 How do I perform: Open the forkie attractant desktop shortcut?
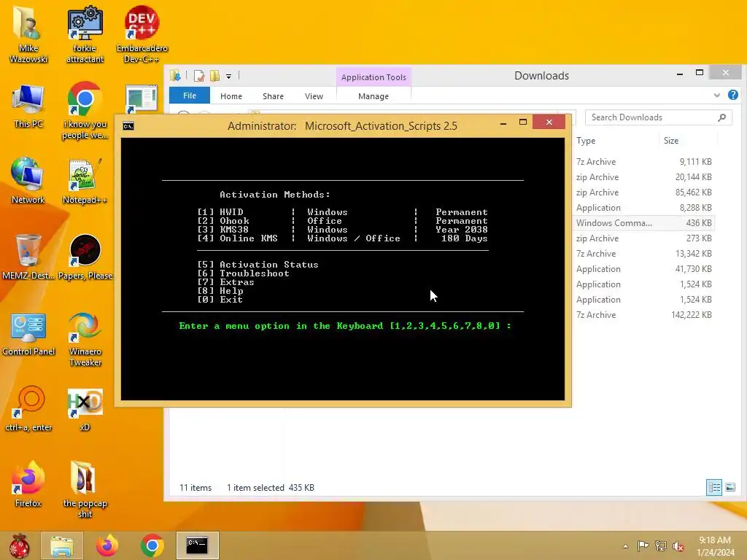(85, 35)
